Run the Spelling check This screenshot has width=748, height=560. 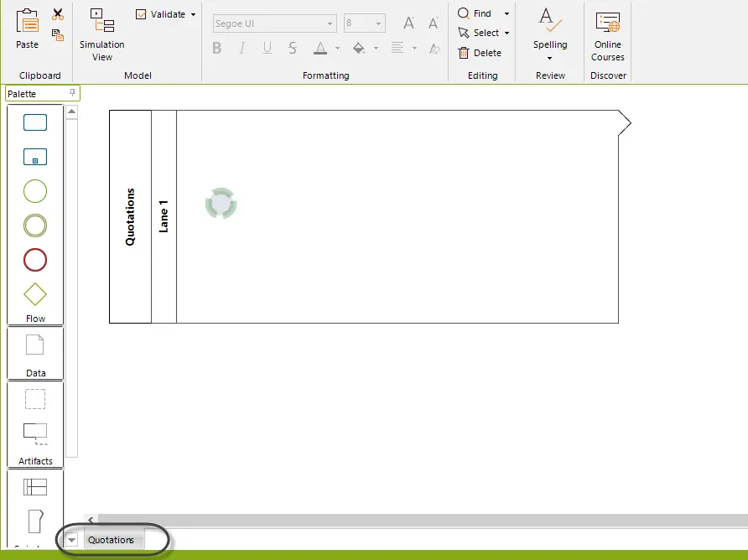click(550, 29)
